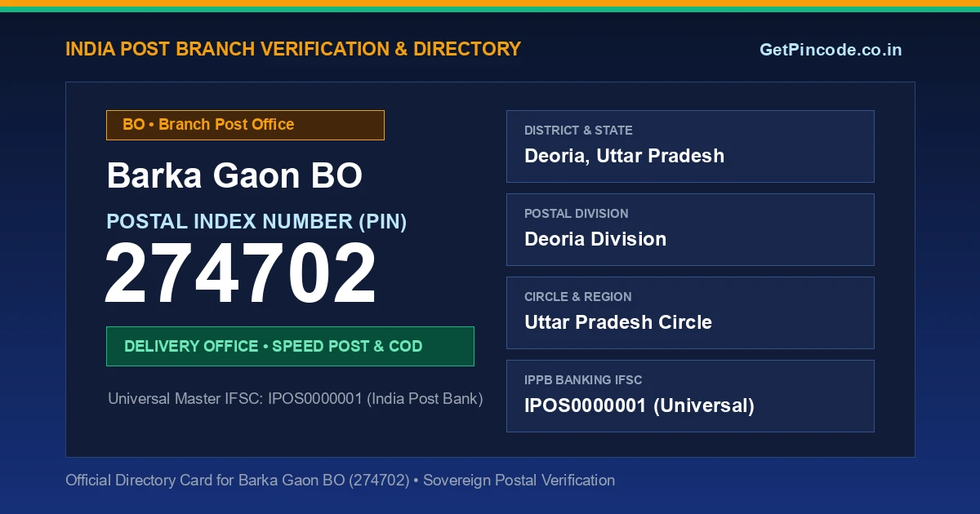
Task: Open the IPPB Banking IFSC card
Action: (690, 396)
